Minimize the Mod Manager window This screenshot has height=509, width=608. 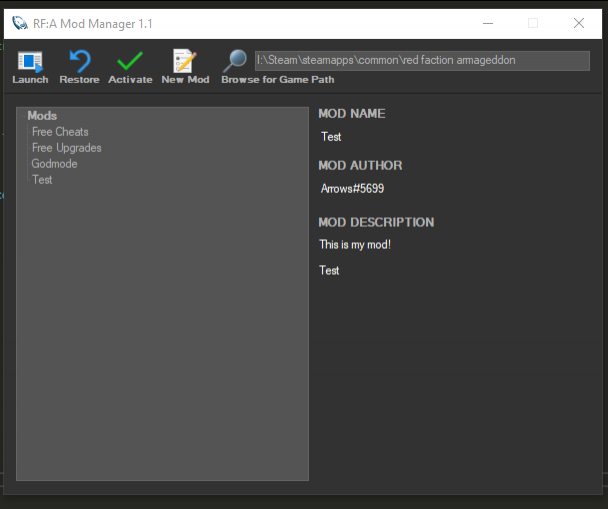[x=487, y=23]
